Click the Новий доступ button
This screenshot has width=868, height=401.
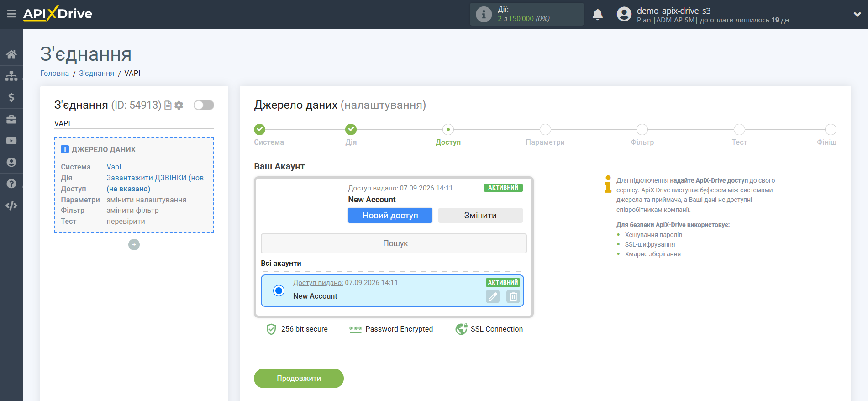(390, 216)
